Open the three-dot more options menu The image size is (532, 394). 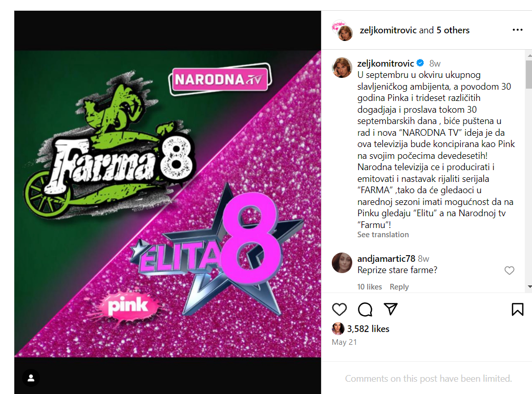[518, 30]
